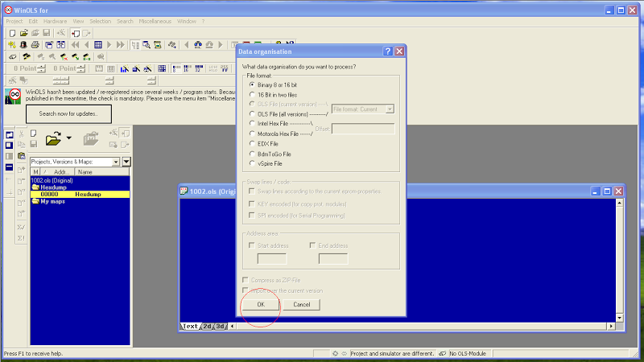The height and width of the screenshot is (362, 644).
Task: Select the 00000 Hexdump row in the project list
Action: point(80,194)
